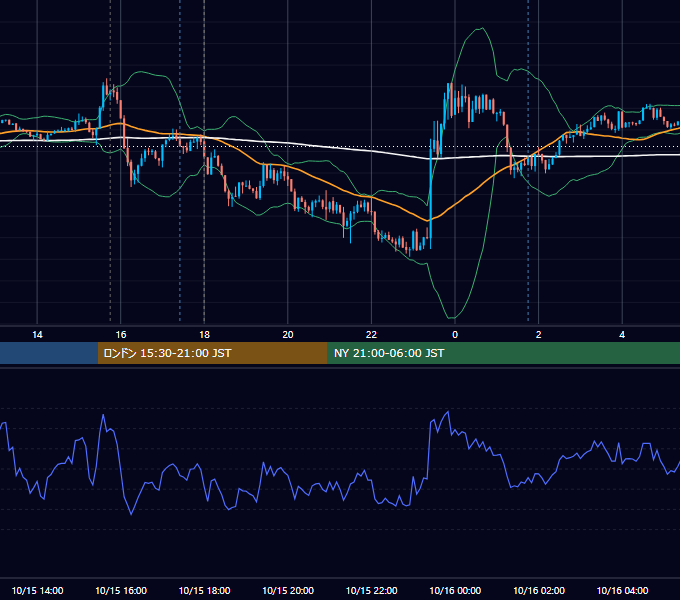Click the 10/16 00:00 date label

click(x=455, y=590)
